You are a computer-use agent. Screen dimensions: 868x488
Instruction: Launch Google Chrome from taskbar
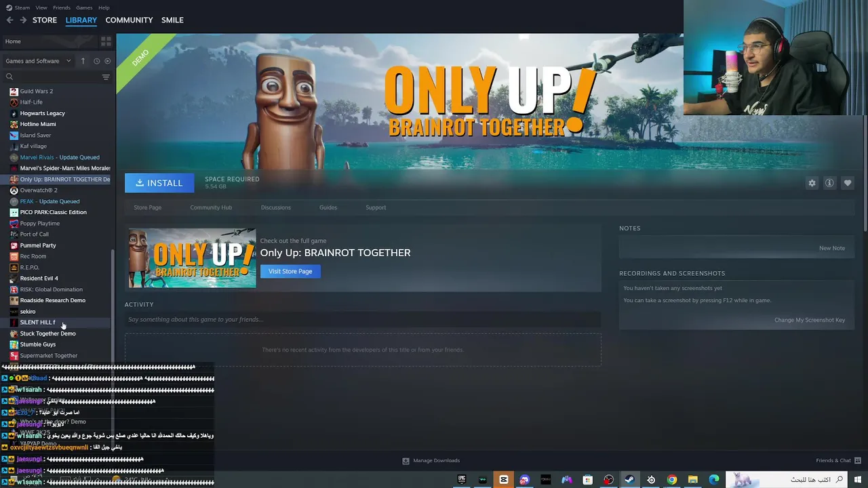(672, 480)
